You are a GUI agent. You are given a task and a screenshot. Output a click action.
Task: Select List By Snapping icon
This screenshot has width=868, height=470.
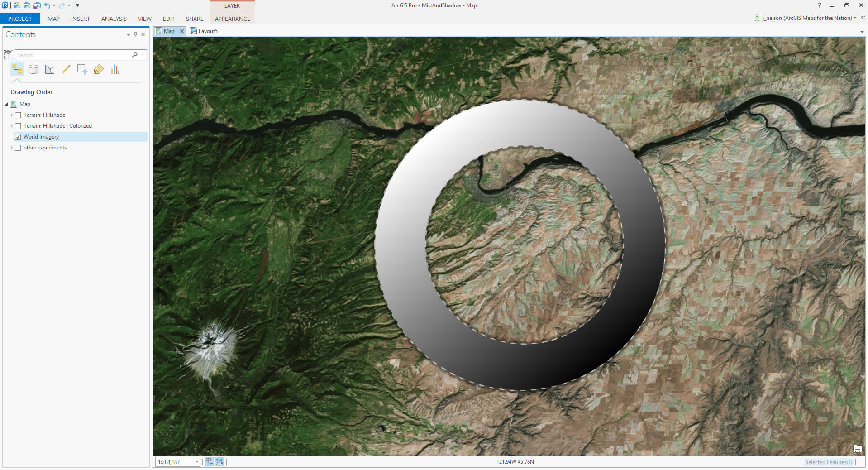tap(82, 69)
